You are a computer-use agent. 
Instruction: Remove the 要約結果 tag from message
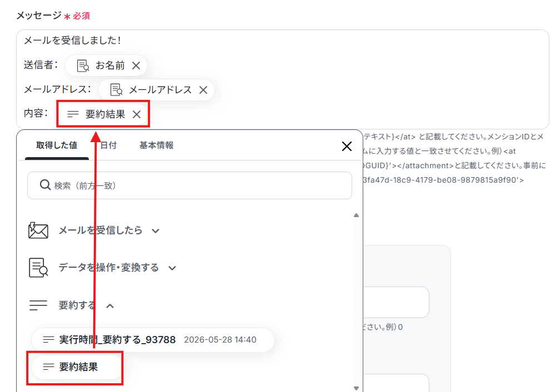(x=137, y=114)
